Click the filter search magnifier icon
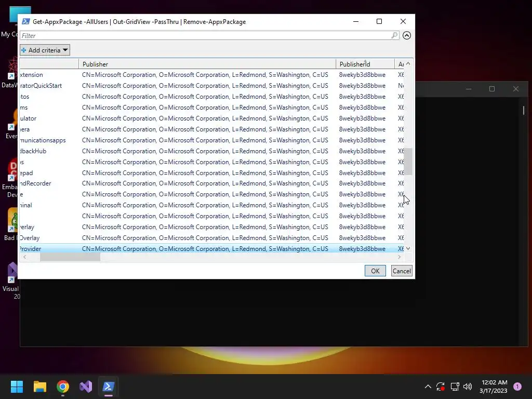The width and height of the screenshot is (532, 399). [394, 35]
